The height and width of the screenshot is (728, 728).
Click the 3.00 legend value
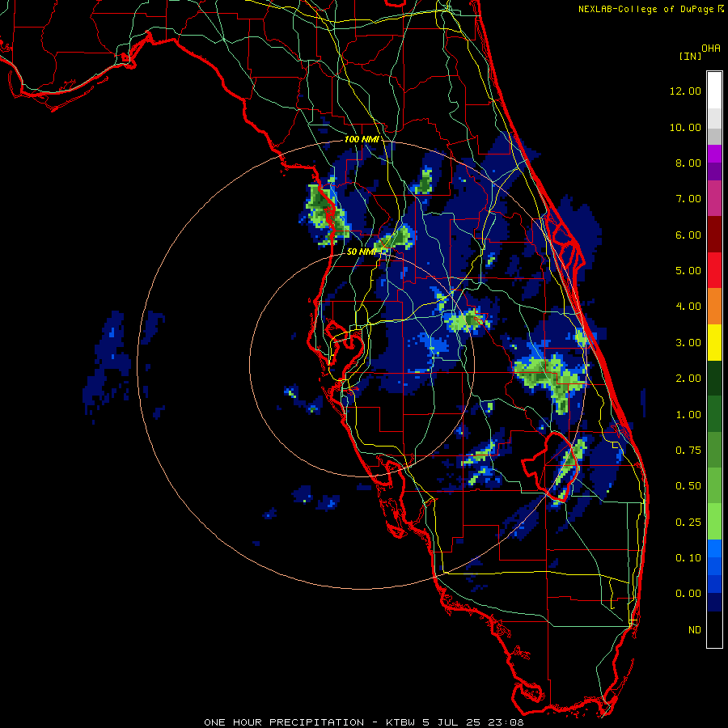pyautogui.click(x=688, y=343)
